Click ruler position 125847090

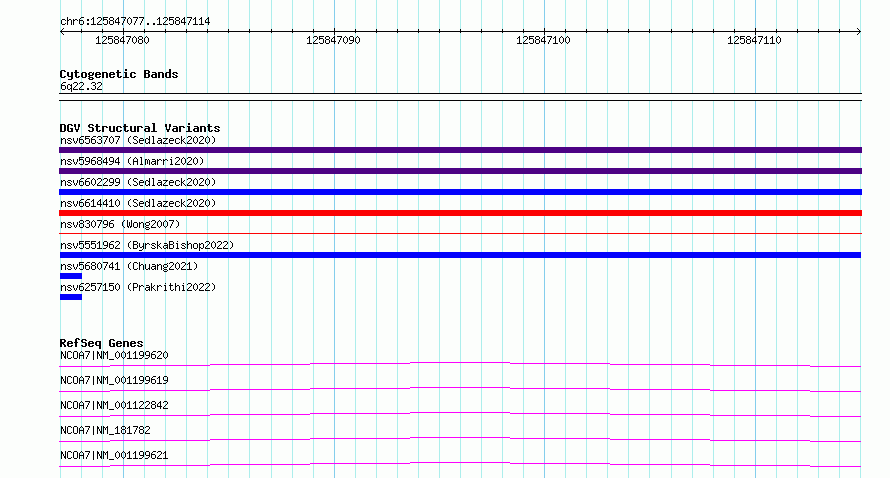(333, 40)
